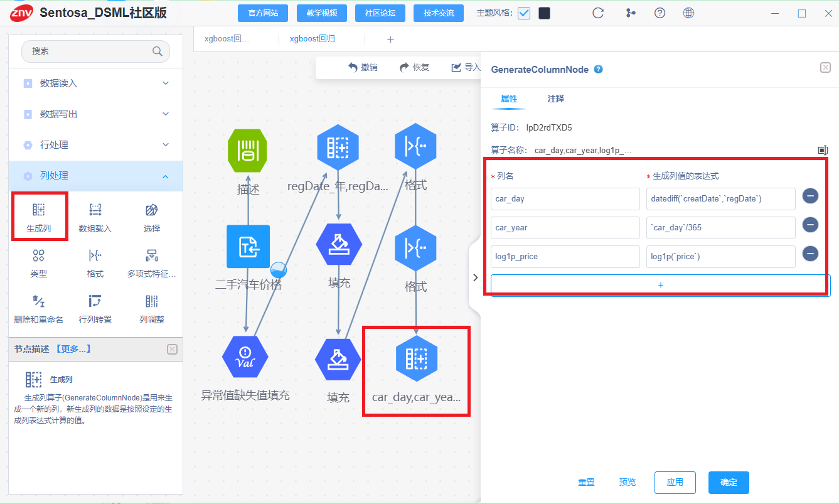839x504 pixels.
Task: Edit the datediff expression field
Action: coord(721,199)
